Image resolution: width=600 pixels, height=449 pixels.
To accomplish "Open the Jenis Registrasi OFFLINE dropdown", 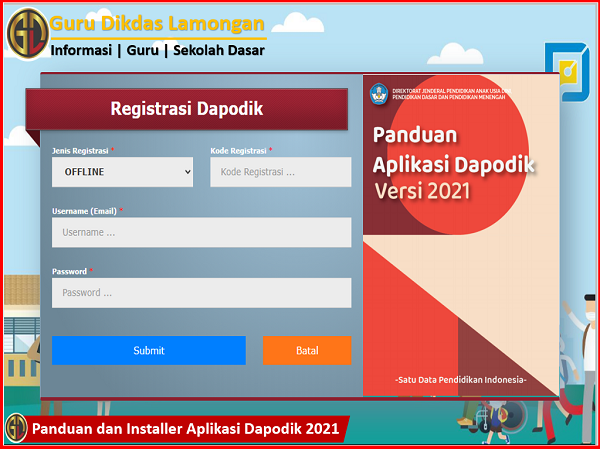I will click(122, 172).
